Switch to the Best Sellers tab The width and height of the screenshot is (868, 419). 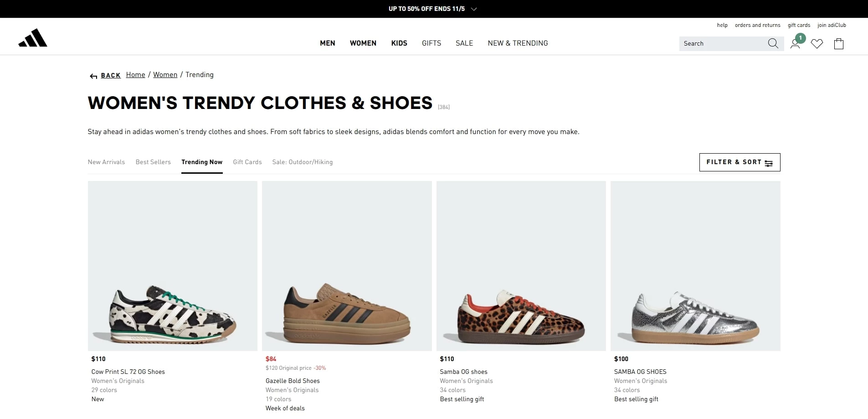point(153,162)
